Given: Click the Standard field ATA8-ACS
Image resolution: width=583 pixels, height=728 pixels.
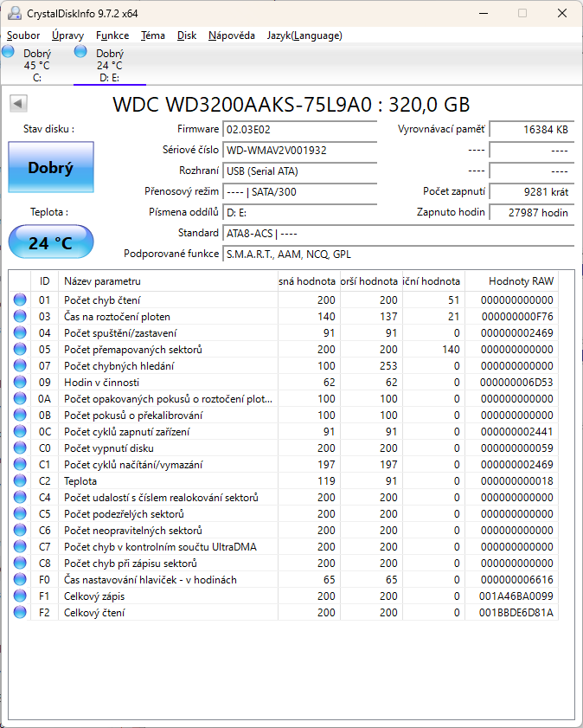Looking at the screenshot, I should [x=399, y=234].
